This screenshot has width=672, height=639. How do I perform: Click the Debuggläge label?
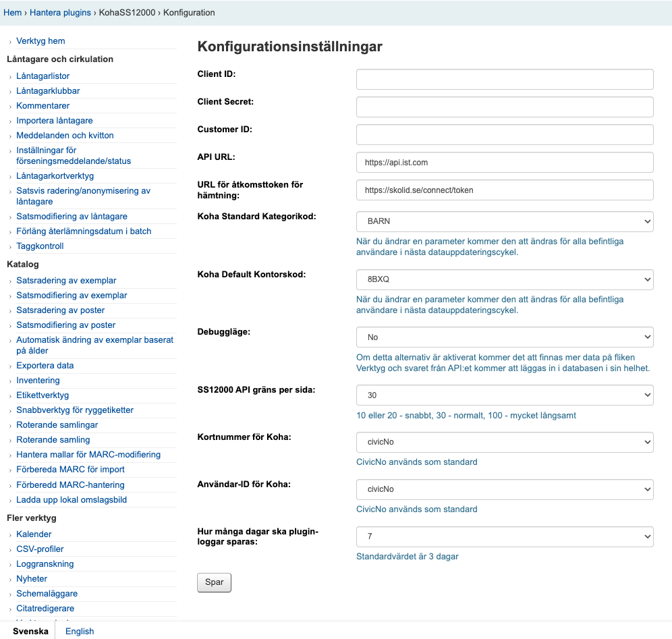[224, 332]
